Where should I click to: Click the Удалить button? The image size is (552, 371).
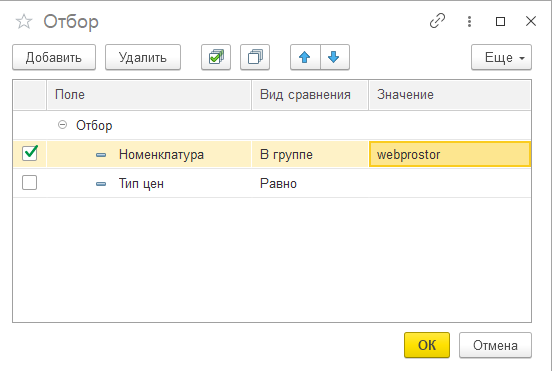click(143, 57)
